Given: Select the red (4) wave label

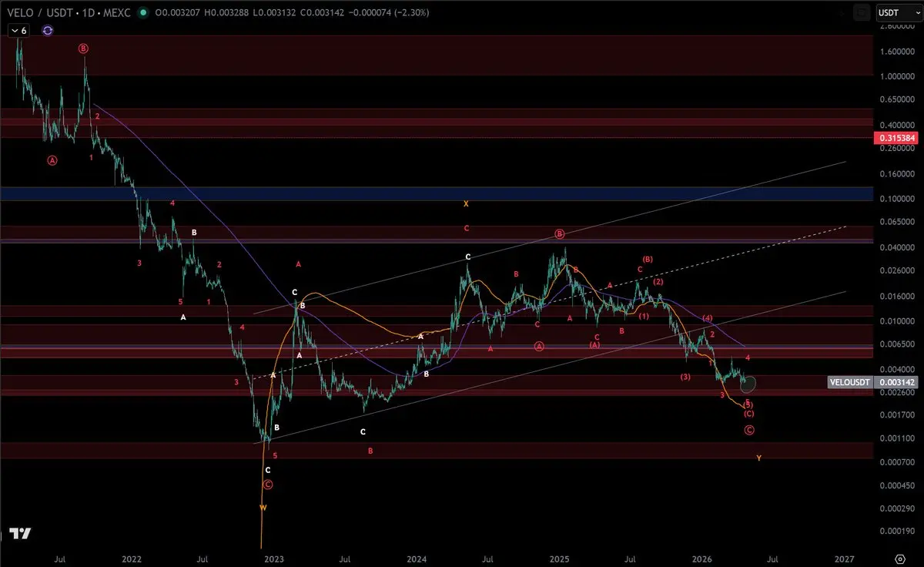Looking at the screenshot, I should tap(707, 318).
